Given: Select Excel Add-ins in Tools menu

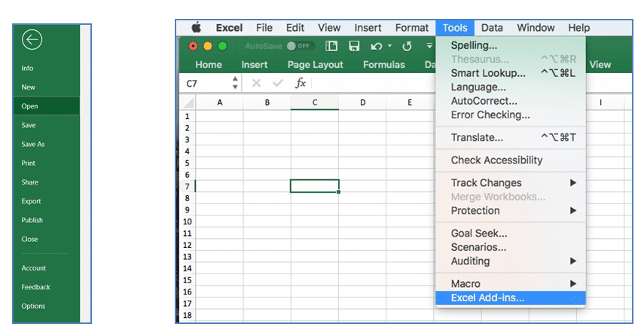Looking at the screenshot, I should (511, 298).
